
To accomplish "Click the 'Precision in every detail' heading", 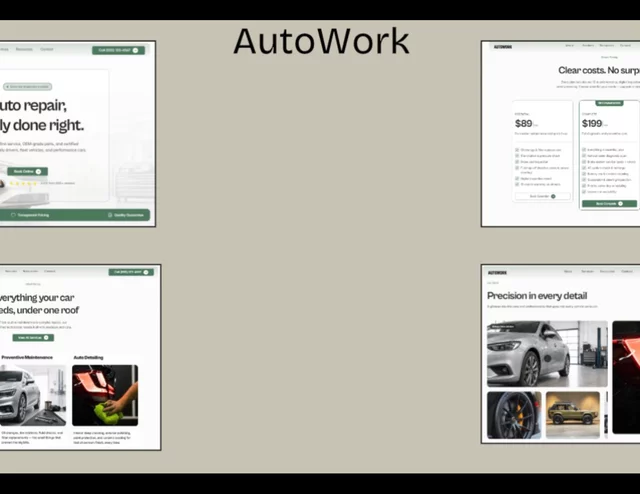I will [x=537, y=296].
